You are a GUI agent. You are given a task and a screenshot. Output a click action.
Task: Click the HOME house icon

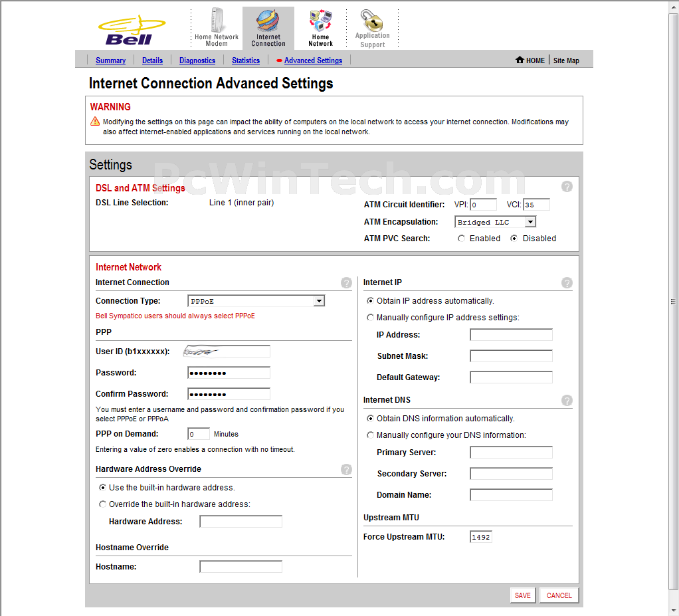coord(520,60)
